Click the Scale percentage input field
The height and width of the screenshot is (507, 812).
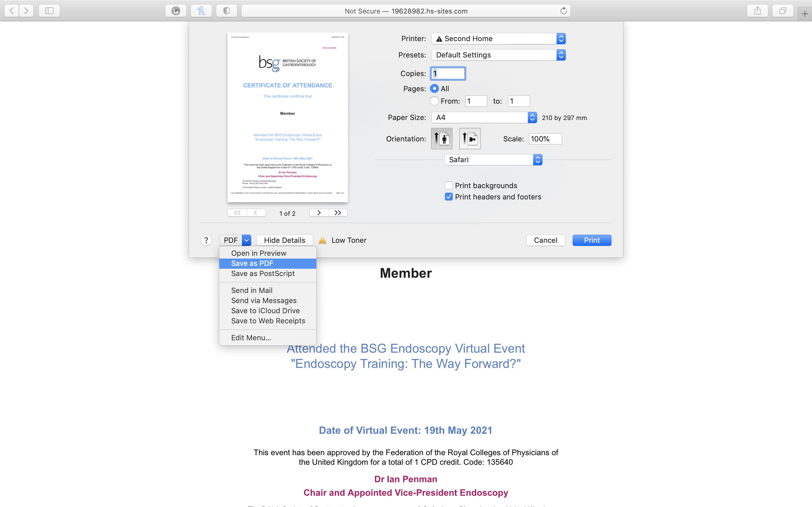point(545,139)
